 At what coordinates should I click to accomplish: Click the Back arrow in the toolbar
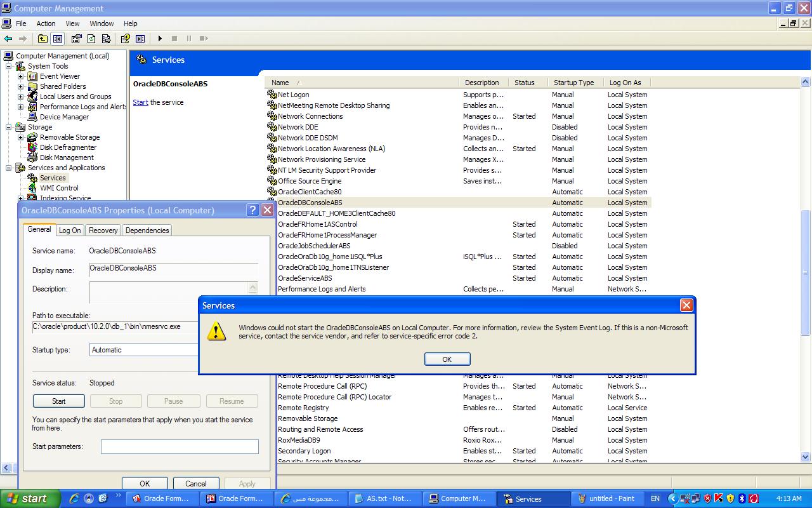pos(8,39)
